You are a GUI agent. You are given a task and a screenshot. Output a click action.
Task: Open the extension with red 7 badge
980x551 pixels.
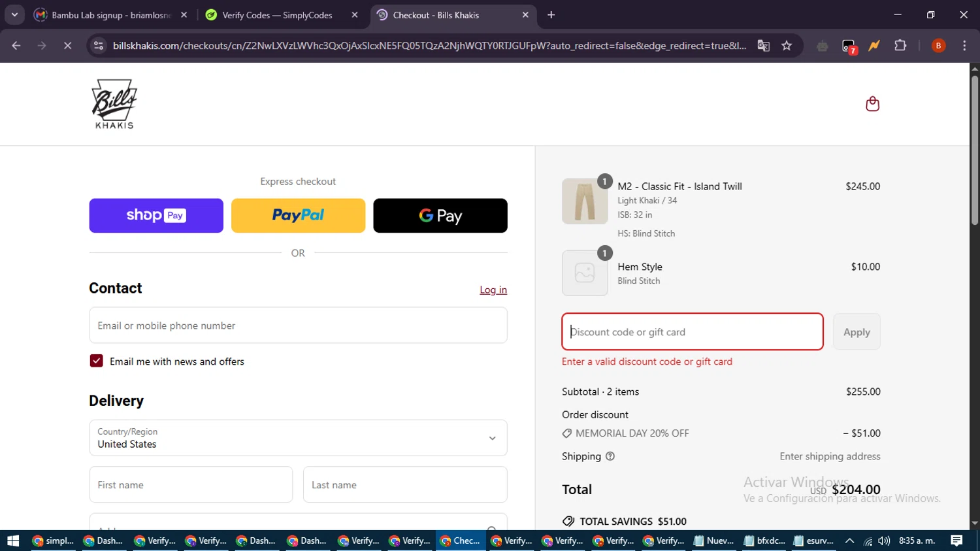pos(849,46)
